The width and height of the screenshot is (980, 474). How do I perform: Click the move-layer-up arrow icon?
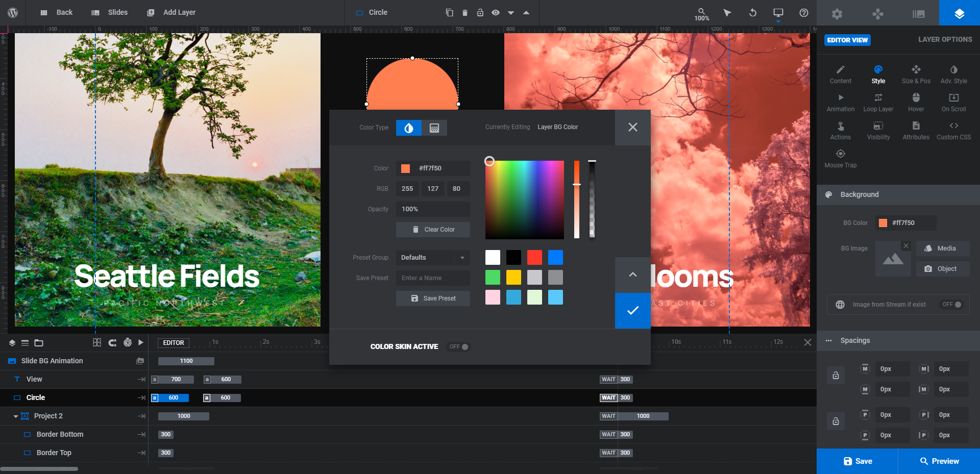(x=526, y=12)
